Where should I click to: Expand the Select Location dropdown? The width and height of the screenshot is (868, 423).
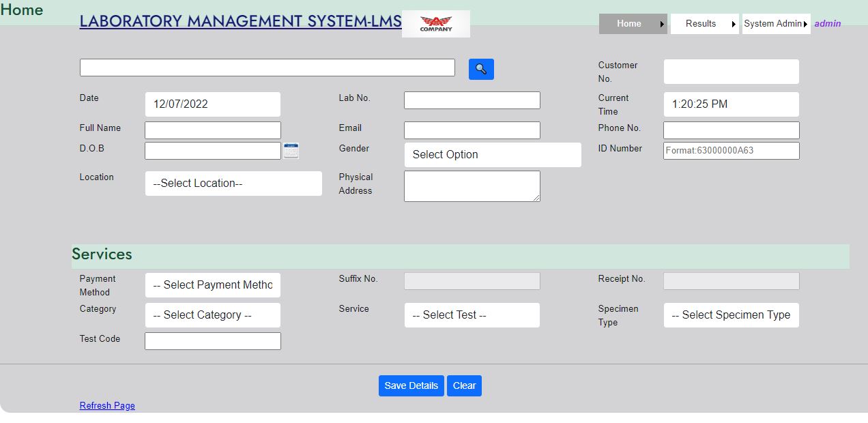[233, 184]
